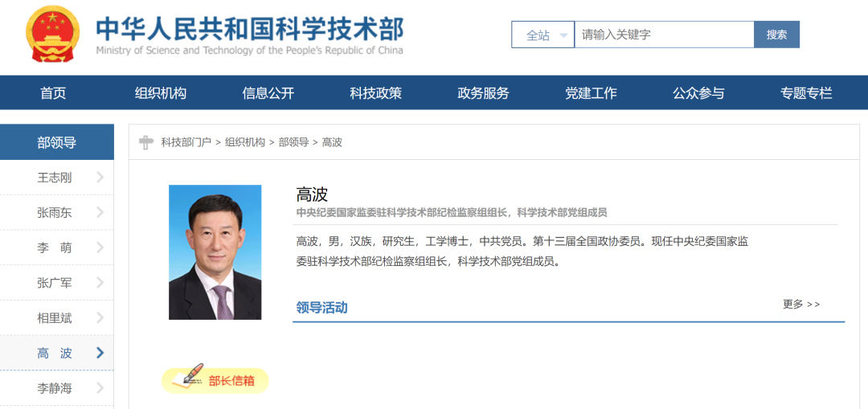The width and height of the screenshot is (868, 409).
Task: Select 高波 in sidebar list
Action: 56,353
